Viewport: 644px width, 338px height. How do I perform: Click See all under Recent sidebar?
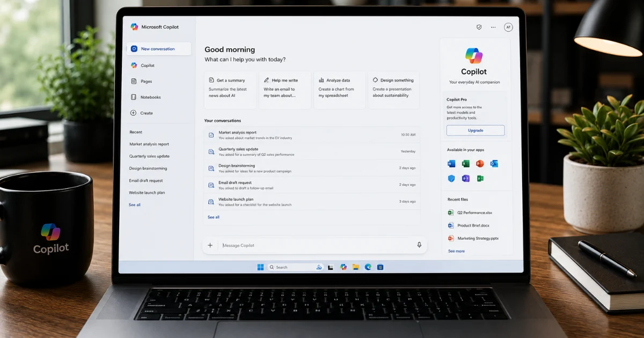(135, 205)
